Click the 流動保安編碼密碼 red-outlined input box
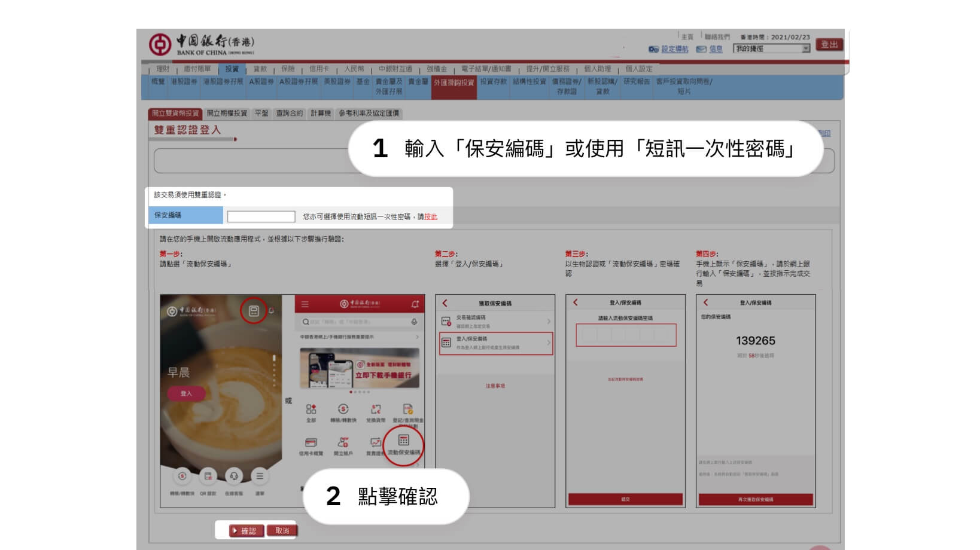The height and width of the screenshot is (550, 980). pos(626,335)
